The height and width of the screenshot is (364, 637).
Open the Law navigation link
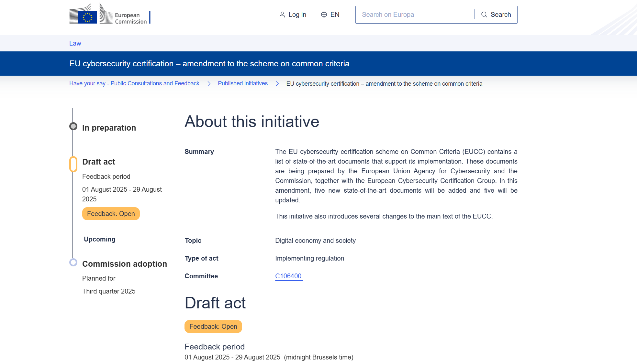[x=75, y=43]
